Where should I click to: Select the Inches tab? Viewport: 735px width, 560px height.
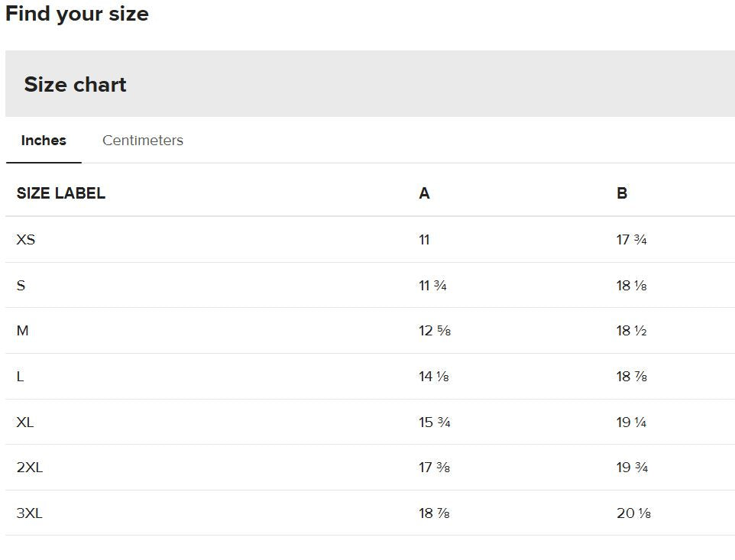coord(44,140)
